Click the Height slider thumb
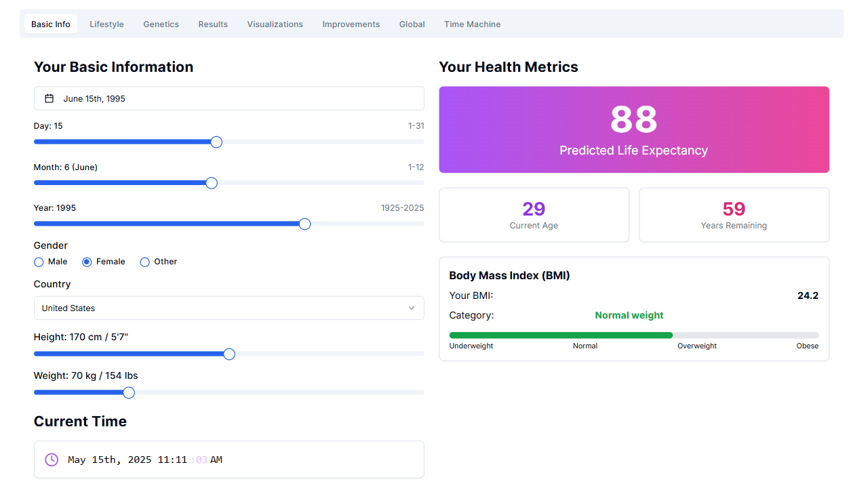Screen dimensions: 868x488 coord(229,354)
